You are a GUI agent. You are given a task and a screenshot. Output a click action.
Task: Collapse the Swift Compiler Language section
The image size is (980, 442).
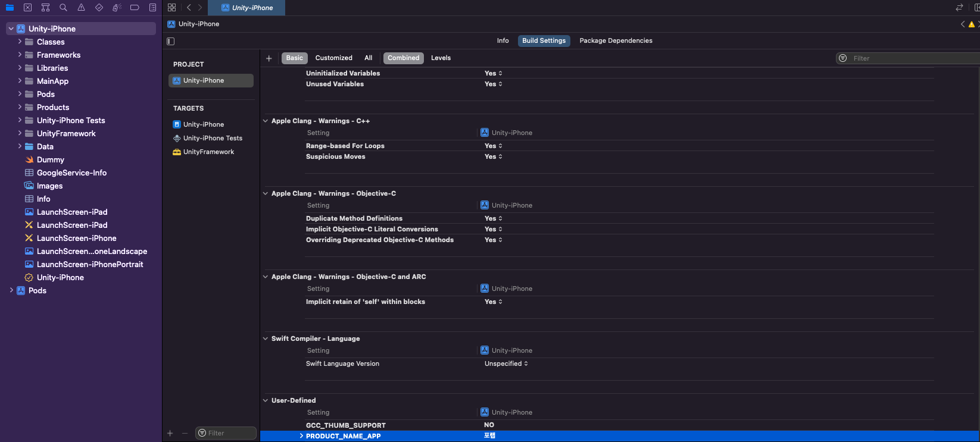point(266,338)
